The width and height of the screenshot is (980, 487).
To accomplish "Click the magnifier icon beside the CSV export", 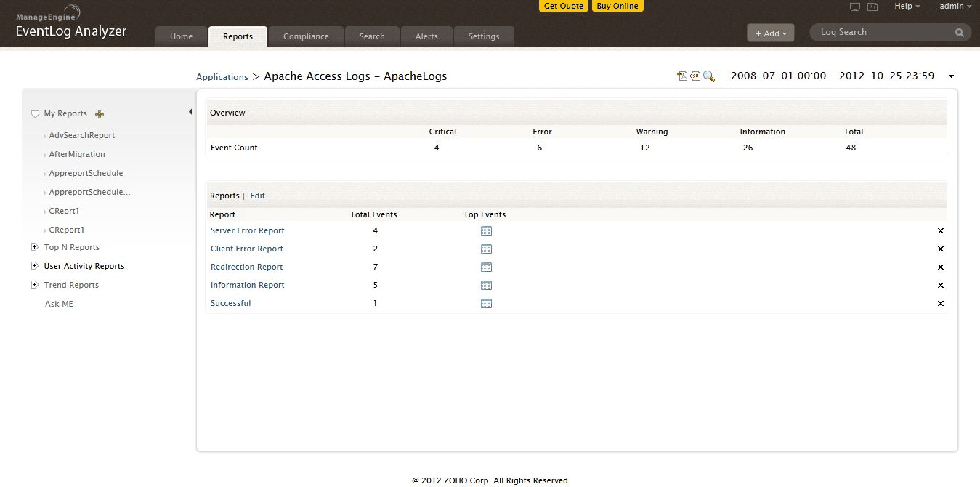I will tap(709, 76).
